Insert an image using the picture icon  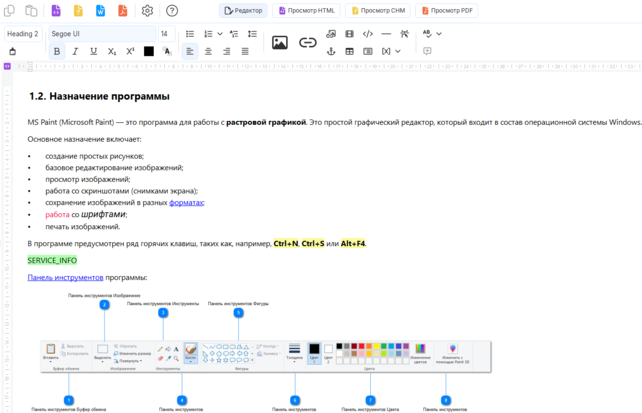pyautogui.click(x=280, y=42)
